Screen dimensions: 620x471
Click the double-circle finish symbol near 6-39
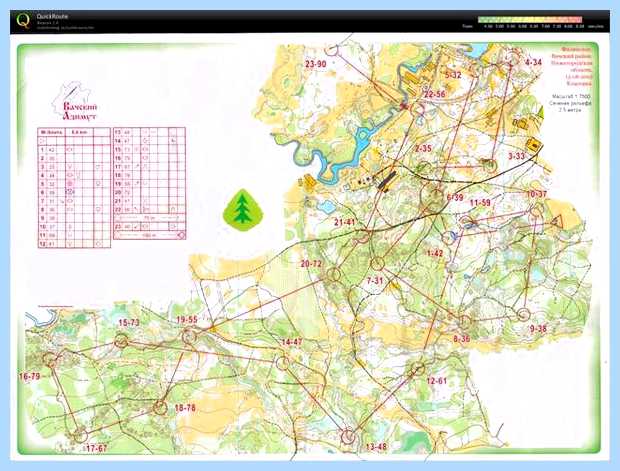click(433, 197)
